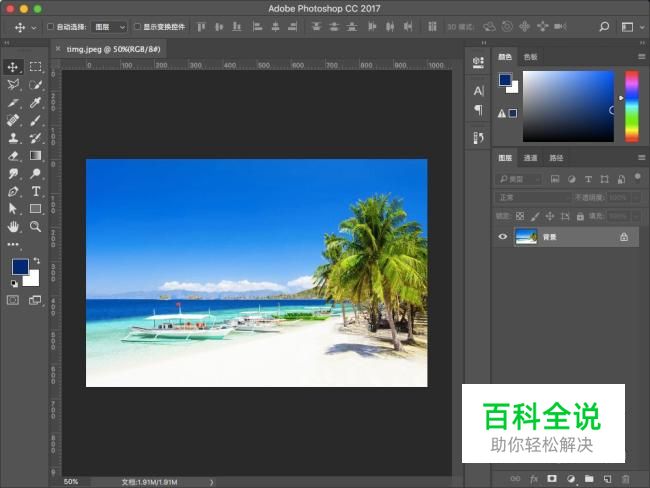Check the 显示变换控件 option
This screenshot has width=650, height=488.
pos(137,27)
